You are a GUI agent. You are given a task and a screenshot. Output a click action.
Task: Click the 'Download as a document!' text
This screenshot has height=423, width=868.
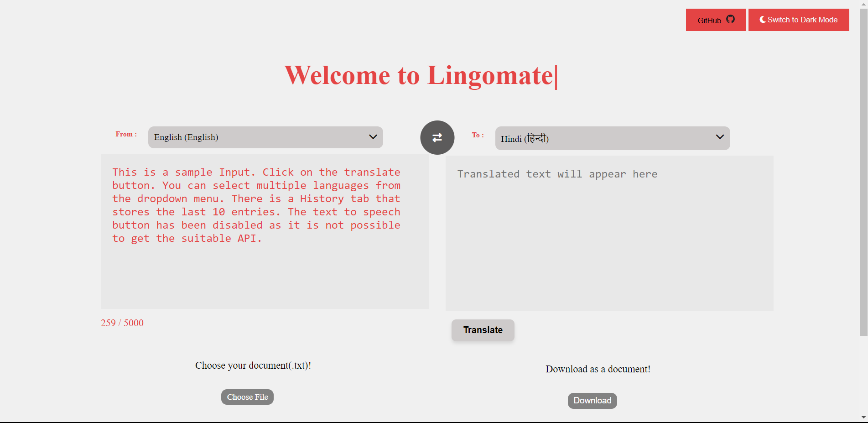pyautogui.click(x=598, y=369)
